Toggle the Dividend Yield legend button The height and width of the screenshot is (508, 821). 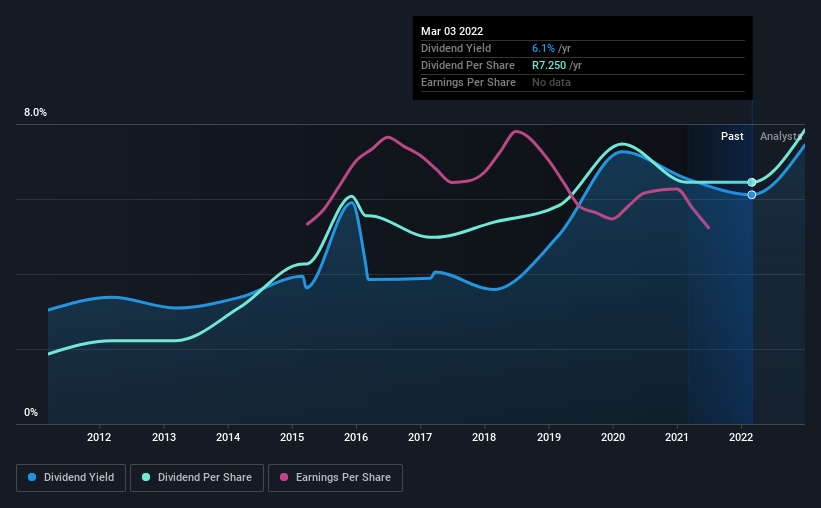pos(71,478)
